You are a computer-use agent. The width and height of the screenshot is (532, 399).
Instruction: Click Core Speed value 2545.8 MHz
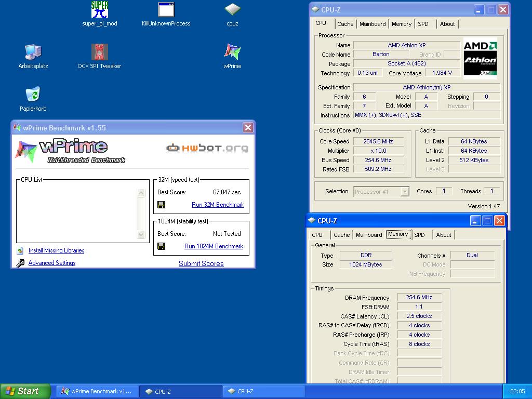[378, 141]
